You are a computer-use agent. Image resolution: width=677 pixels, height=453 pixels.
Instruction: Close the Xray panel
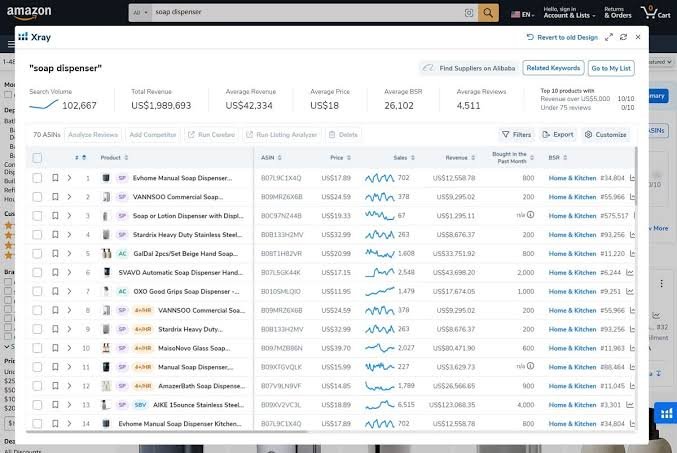click(x=638, y=37)
